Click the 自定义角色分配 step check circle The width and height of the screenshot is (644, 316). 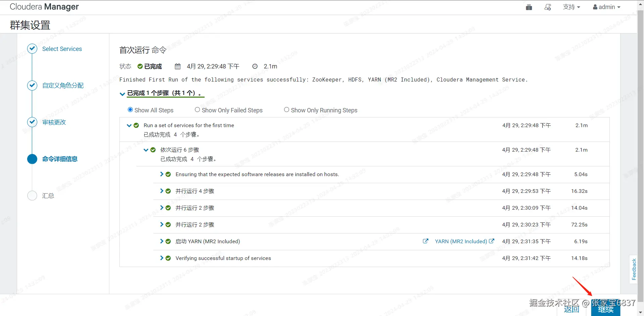32,86
